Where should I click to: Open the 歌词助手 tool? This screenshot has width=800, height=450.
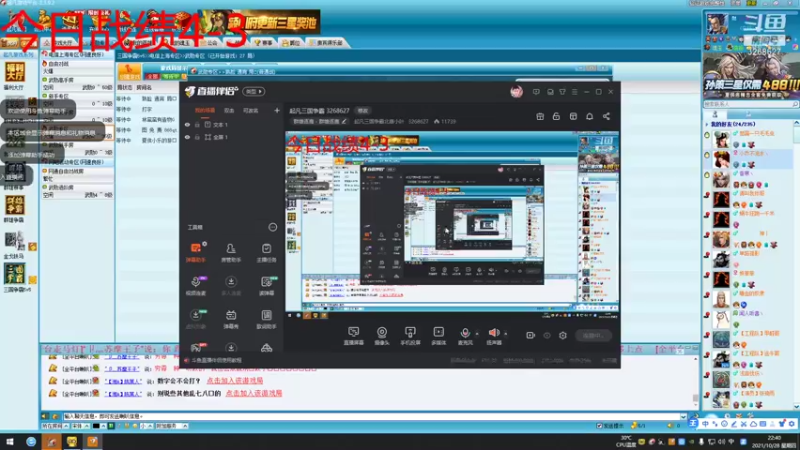click(x=266, y=319)
